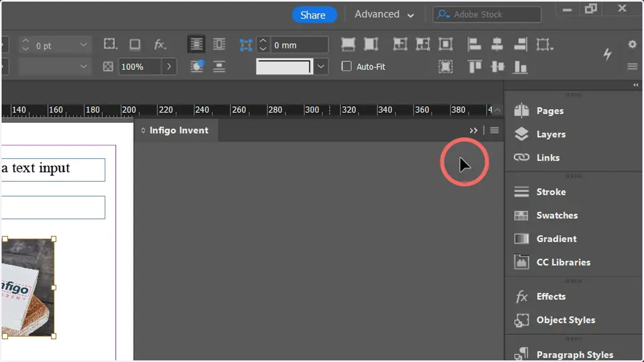
Task: Select jump object text wrap icon
Action: tap(219, 67)
